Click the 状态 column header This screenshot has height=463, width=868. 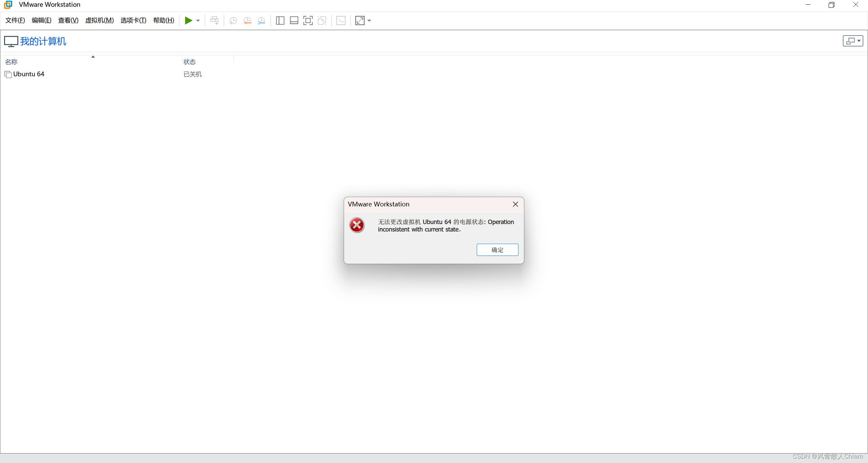tap(190, 62)
